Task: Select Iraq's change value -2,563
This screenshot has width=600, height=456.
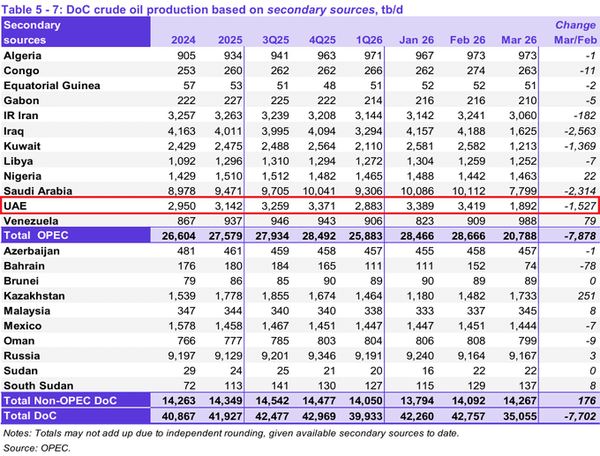Action: 580,131
